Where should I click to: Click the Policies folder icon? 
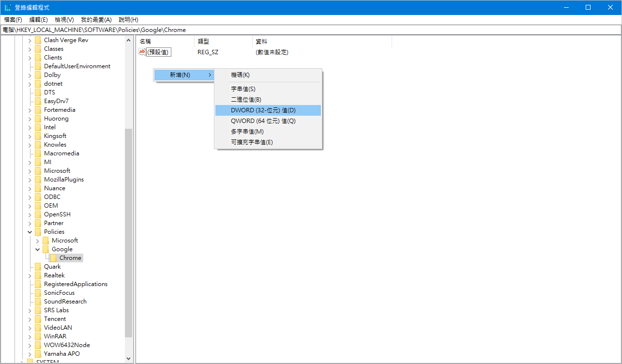pyautogui.click(x=38, y=232)
